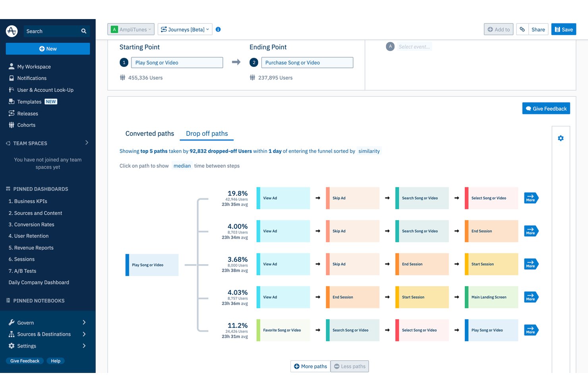Click More arrow on the 4.03% path
Screen dimensions: 588x392
point(531,297)
